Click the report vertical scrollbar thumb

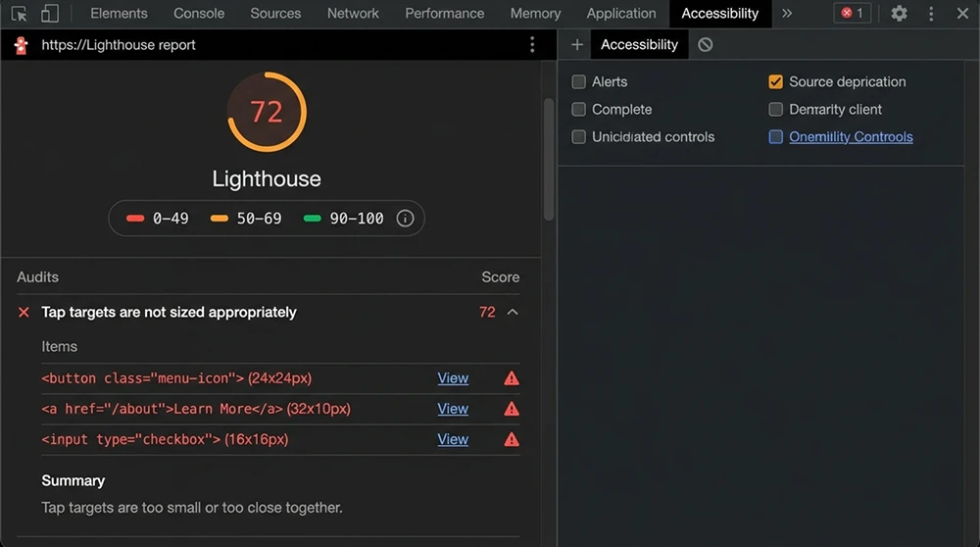[x=549, y=160]
